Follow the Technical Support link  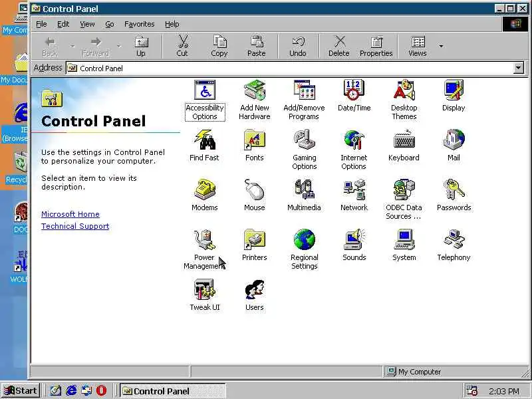(x=75, y=226)
